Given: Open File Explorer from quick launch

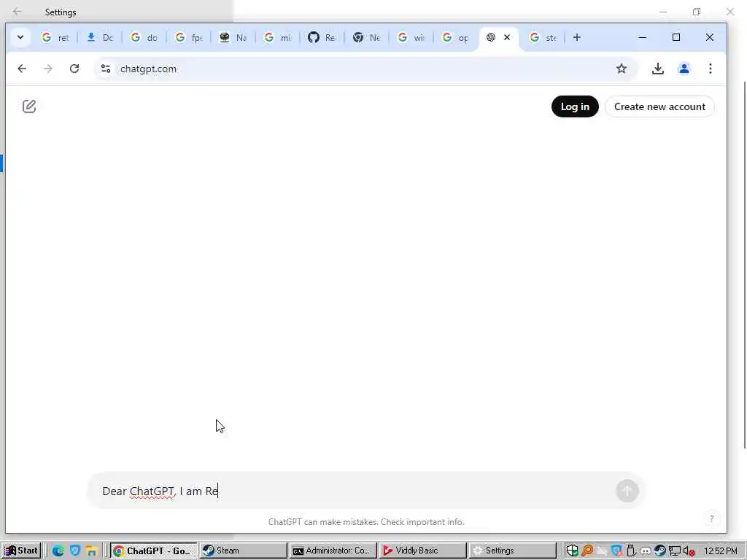Looking at the screenshot, I should [91, 551].
